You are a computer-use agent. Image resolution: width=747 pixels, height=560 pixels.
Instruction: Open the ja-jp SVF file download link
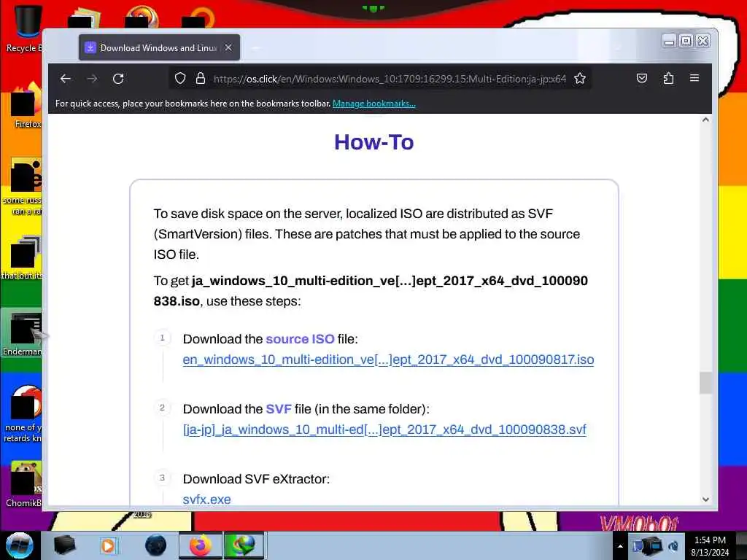(x=384, y=429)
